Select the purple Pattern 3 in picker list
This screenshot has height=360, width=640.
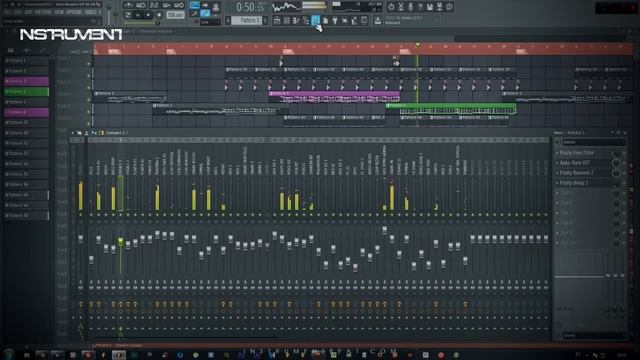(27, 81)
